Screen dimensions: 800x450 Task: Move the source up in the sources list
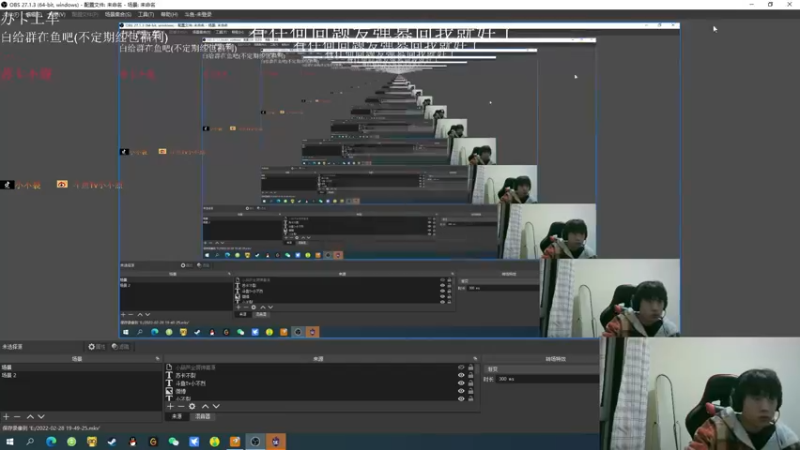(205, 407)
